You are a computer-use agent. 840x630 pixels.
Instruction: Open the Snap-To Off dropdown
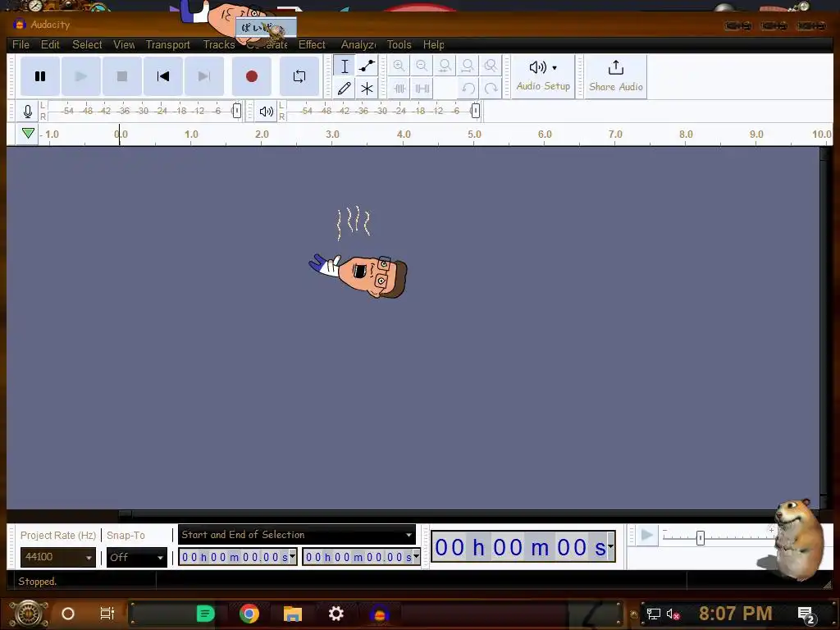pos(137,557)
